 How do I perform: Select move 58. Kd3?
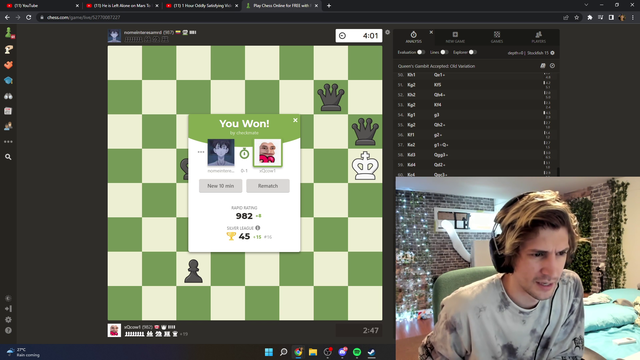point(411,155)
